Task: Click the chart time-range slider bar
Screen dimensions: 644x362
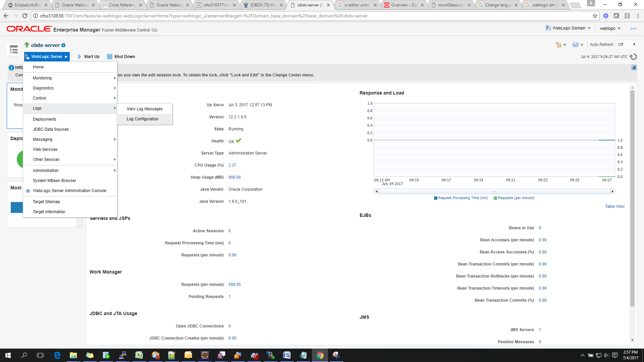Action: tap(494, 191)
